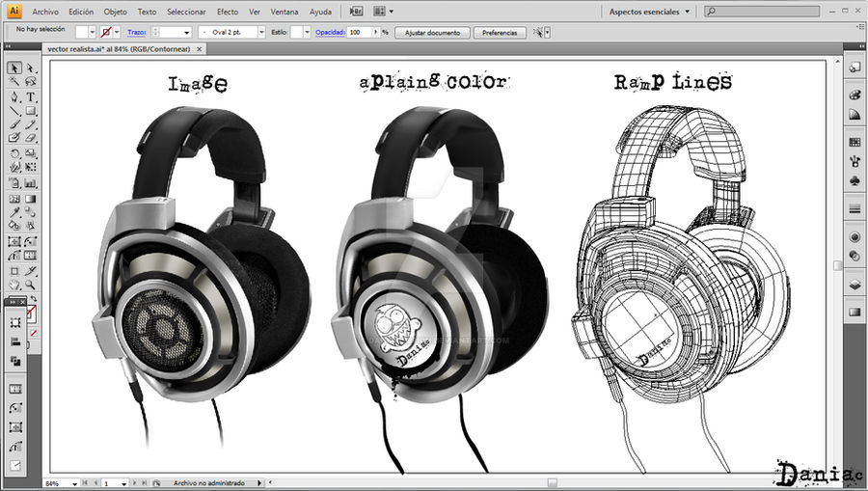
Task: Open the Edición menu
Action: (81, 12)
